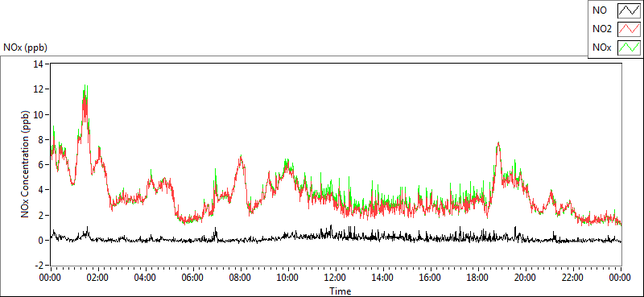Open the NO2 plot legend line icon
The width and height of the screenshot is (644, 297).
tap(630, 29)
